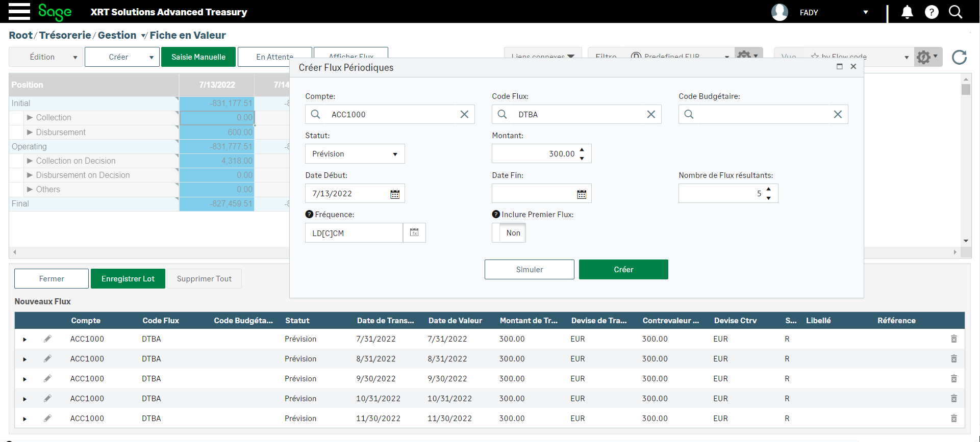The height and width of the screenshot is (442, 980).
Task: Open the hamburger navigation menu
Action: 19,11
